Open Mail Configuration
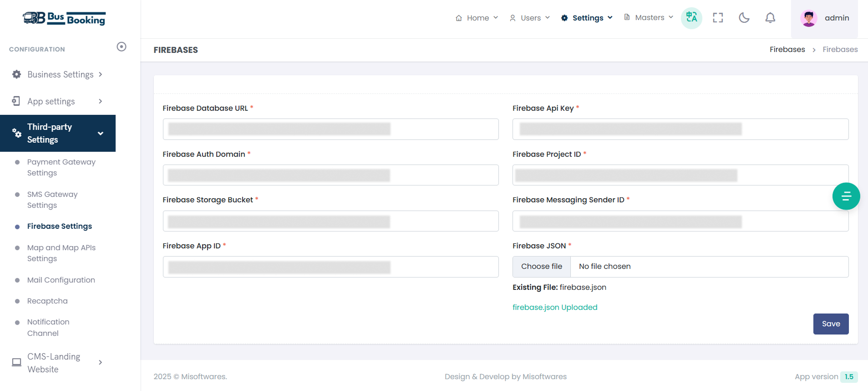The image size is (868, 391). [61, 280]
